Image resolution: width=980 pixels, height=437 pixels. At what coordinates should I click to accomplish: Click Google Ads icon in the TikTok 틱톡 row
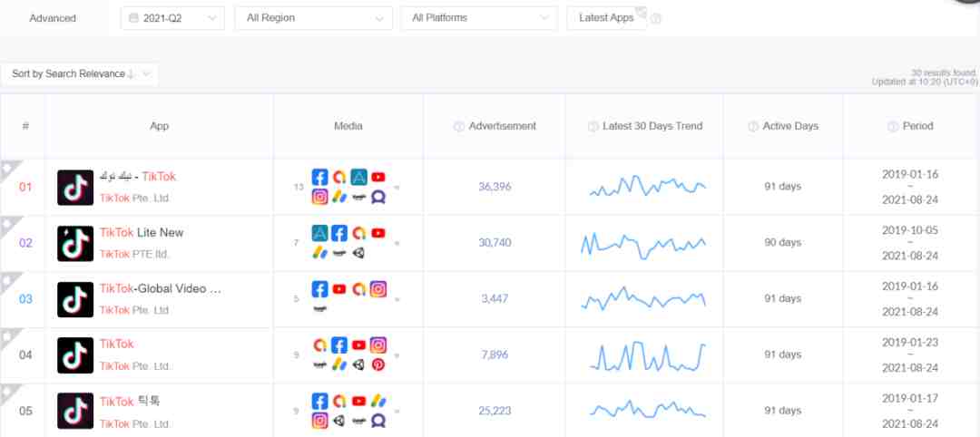tap(378, 401)
